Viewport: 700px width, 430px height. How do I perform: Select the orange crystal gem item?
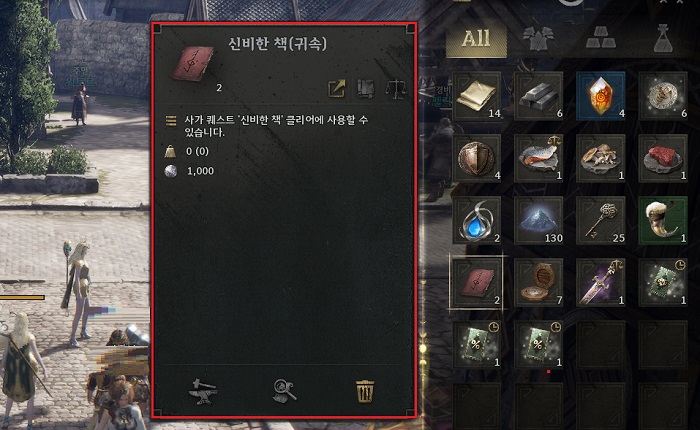point(601,96)
